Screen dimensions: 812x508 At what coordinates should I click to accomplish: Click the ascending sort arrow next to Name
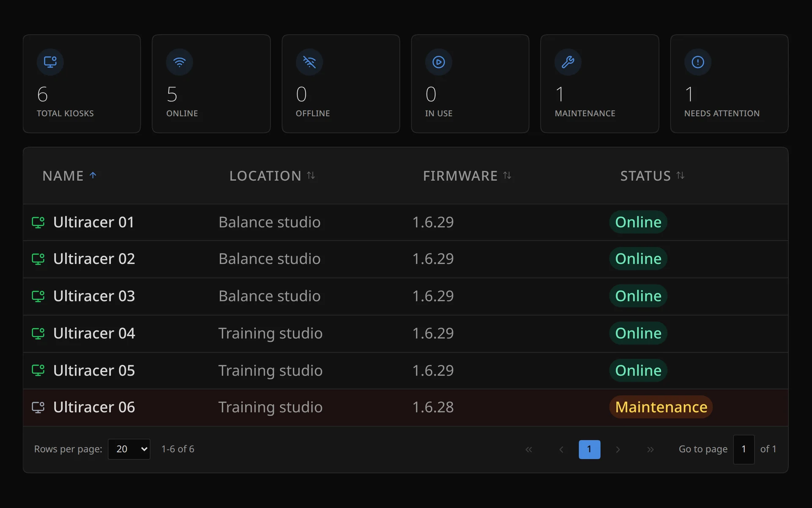point(93,175)
